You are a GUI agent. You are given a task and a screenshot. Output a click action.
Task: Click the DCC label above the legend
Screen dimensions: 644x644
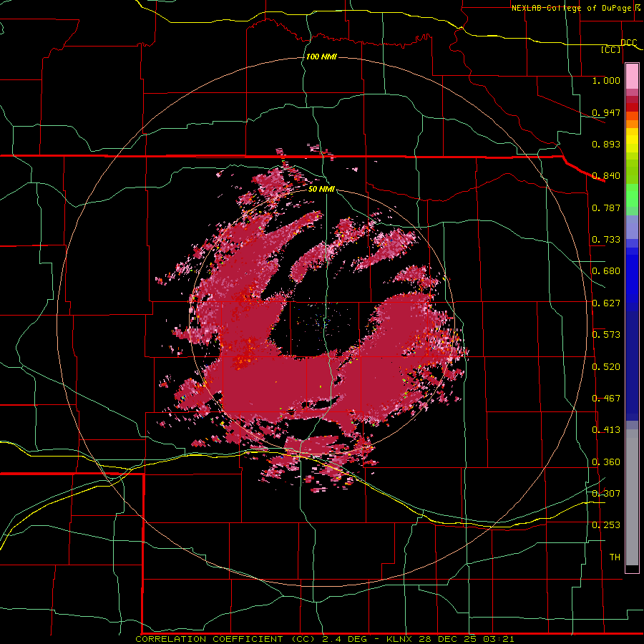629,43
